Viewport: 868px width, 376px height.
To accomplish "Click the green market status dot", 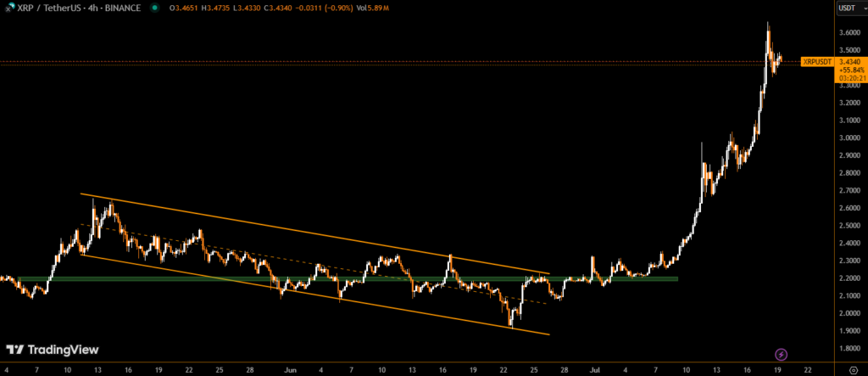I will point(153,8).
